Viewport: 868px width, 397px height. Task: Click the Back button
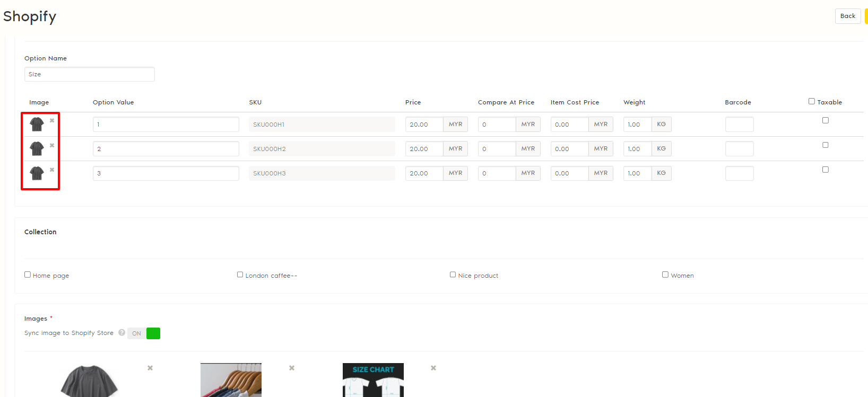tap(848, 16)
